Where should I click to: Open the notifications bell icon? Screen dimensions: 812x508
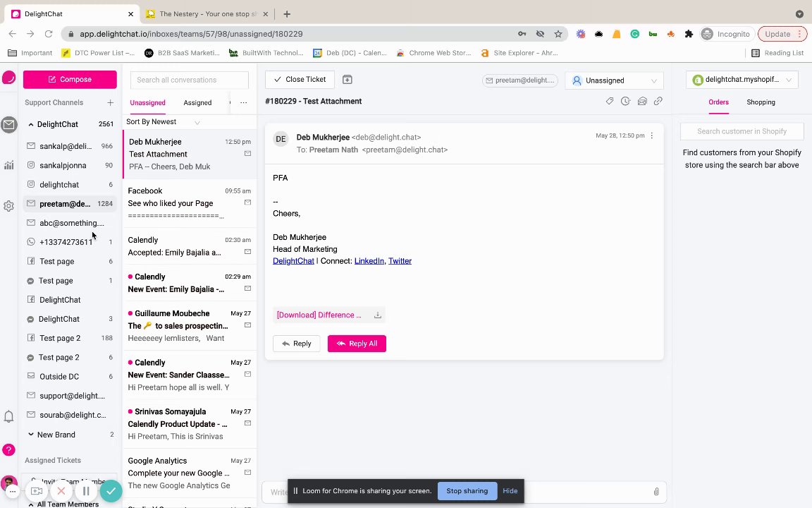click(8, 416)
